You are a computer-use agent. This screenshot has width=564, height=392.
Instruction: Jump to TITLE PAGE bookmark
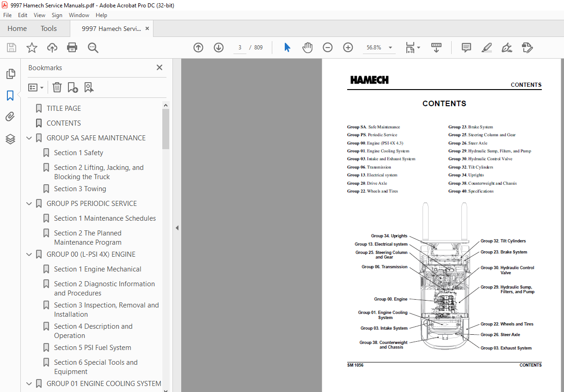tap(64, 109)
